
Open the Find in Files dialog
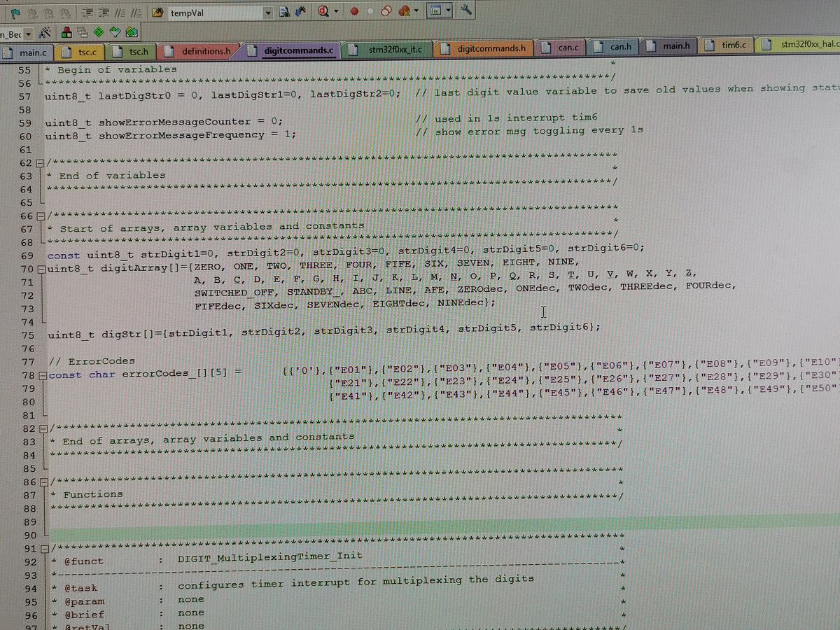[x=157, y=13]
